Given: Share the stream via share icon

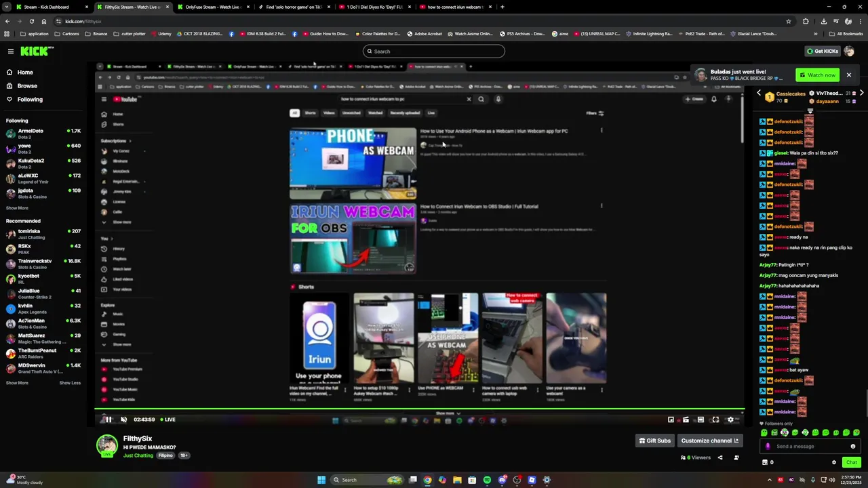Looking at the screenshot, I should (720, 457).
